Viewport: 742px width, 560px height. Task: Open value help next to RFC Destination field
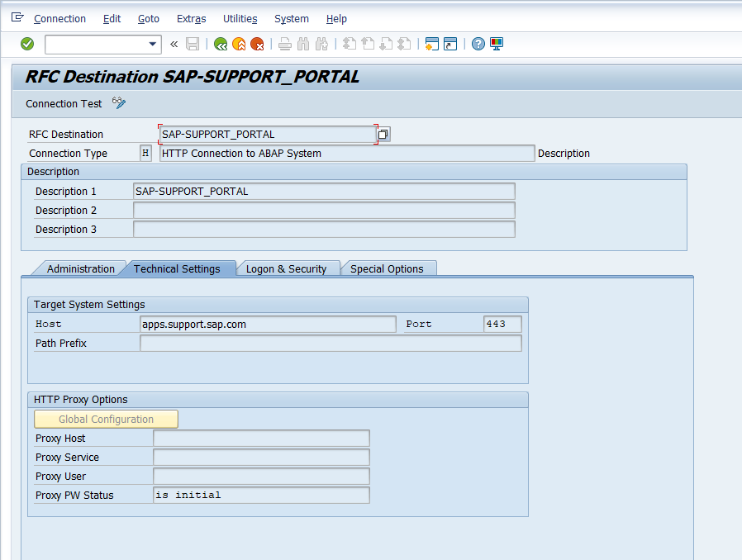(383, 134)
